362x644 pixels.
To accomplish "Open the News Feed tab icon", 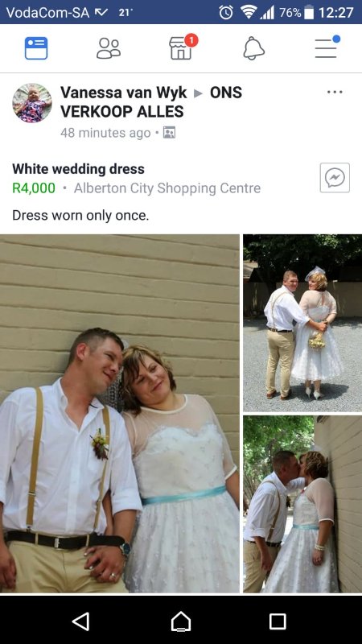I will (36, 48).
